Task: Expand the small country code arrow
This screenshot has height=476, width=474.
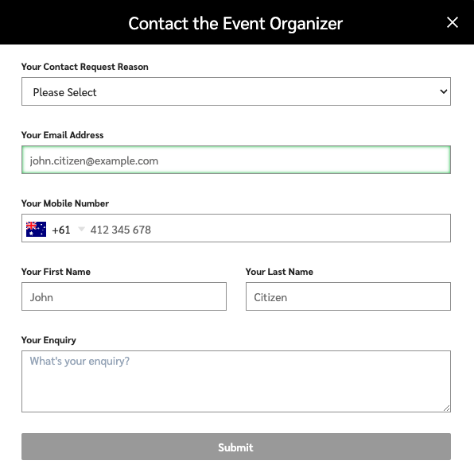Action: (x=81, y=229)
